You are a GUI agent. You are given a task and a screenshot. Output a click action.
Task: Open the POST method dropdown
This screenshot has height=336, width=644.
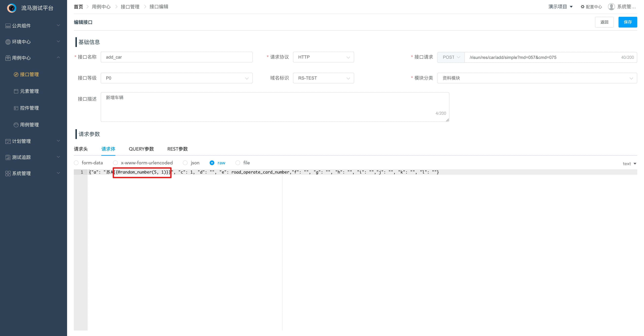pyautogui.click(x=451, y=57)
